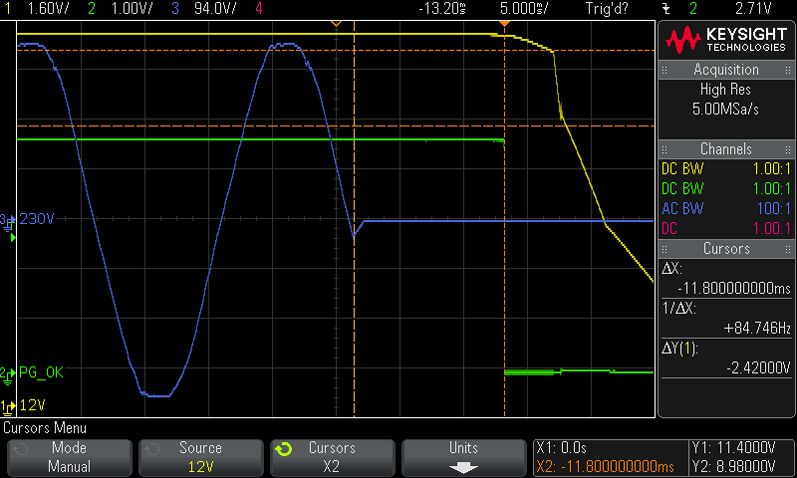
Task: Open the cursor Mode softkey set to Manual
Action: click(69, 458)
